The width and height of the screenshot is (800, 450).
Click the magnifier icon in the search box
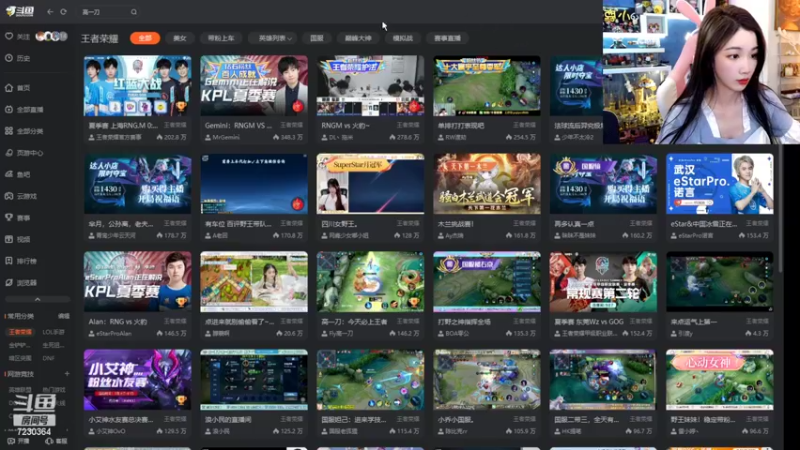(134, 12)
